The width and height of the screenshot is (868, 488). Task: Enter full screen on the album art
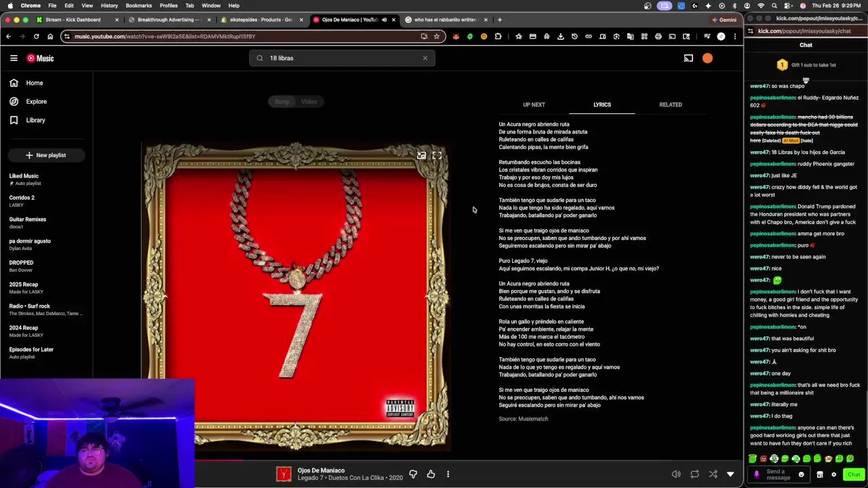tap(437, 155)
